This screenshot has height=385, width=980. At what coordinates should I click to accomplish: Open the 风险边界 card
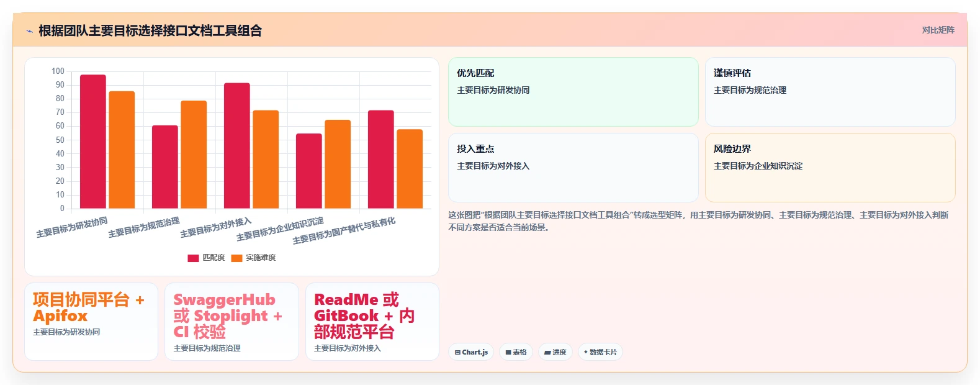tap(830, 168)
